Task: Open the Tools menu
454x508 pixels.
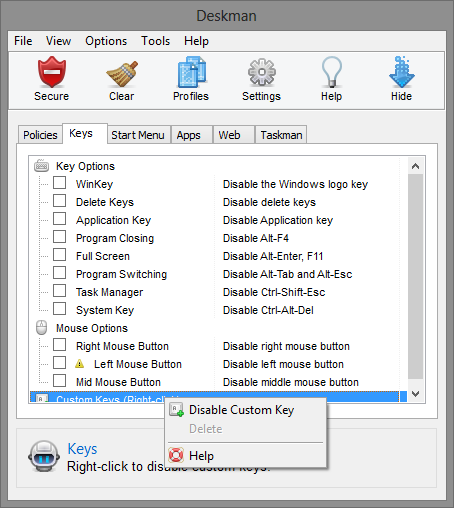Action: 155,41
